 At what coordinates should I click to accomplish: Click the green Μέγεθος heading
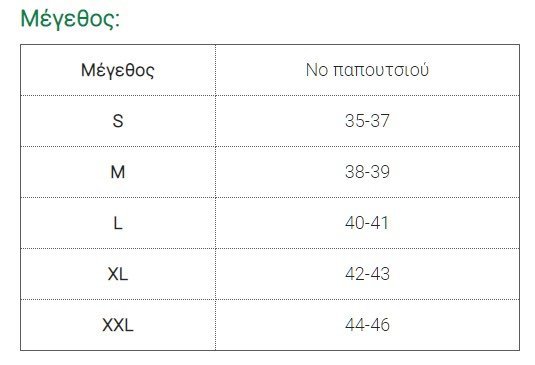(x=70, y=19)
